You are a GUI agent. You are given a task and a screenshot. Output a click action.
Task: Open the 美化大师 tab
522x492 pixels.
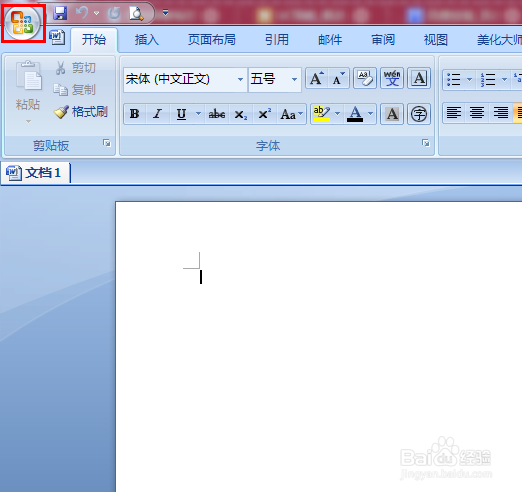[x=499, y=40]
